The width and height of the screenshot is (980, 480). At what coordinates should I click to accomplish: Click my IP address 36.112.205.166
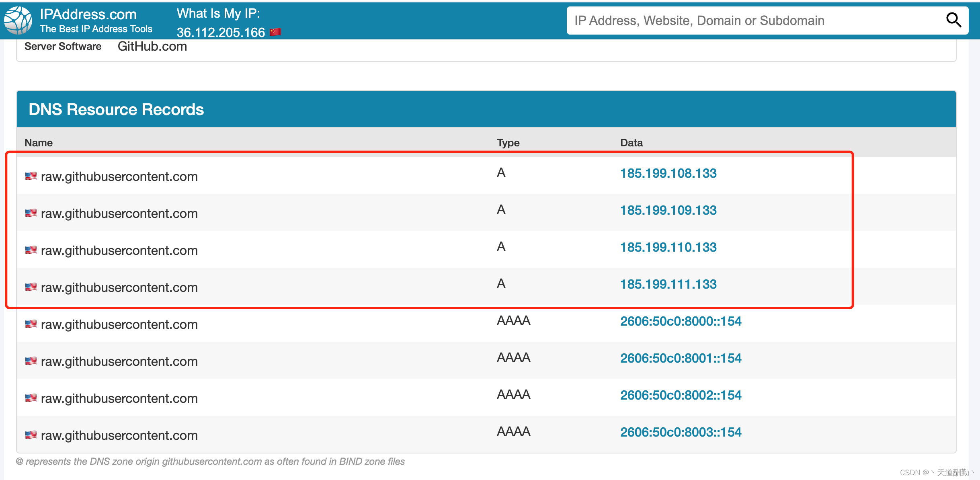click(221, 32)
